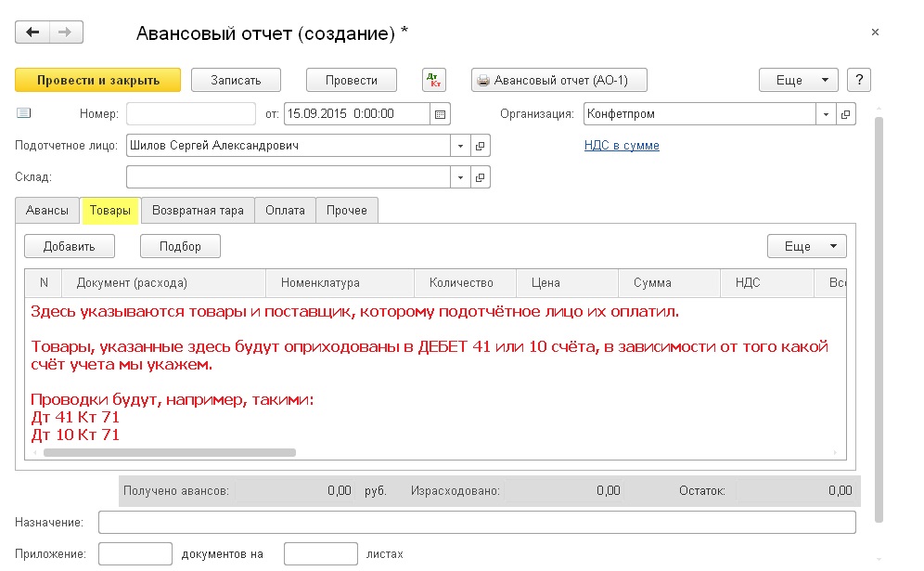Open the НДС в сумме link
The width and height of the screenshot is (924, 571).
[x=622, y=146]
